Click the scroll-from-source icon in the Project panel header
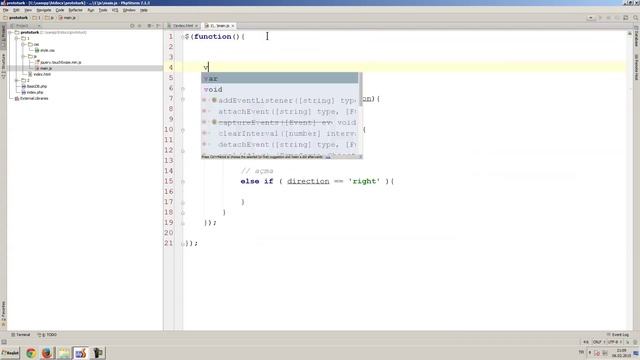 click(x=132, y=26)
